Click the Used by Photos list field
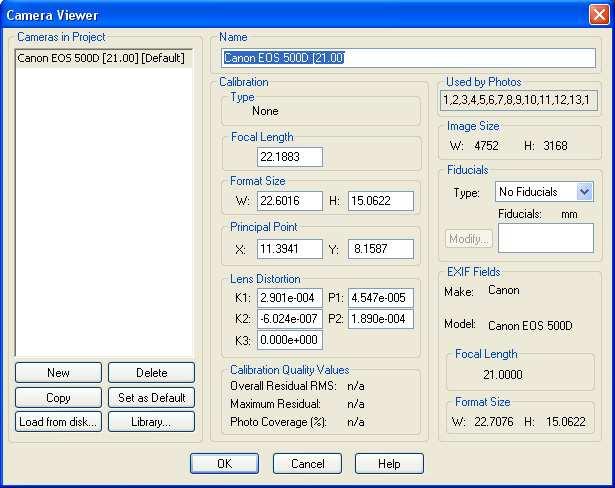 pos(519,100)
